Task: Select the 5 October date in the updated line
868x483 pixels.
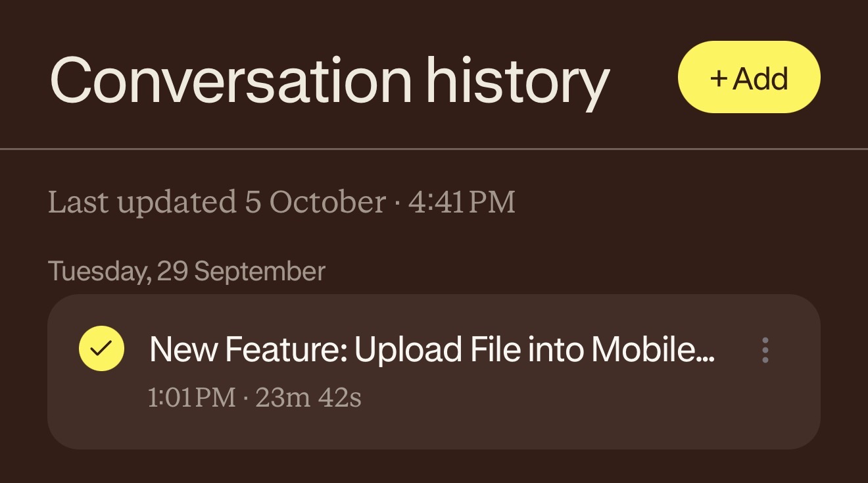Action: (316, 202)
